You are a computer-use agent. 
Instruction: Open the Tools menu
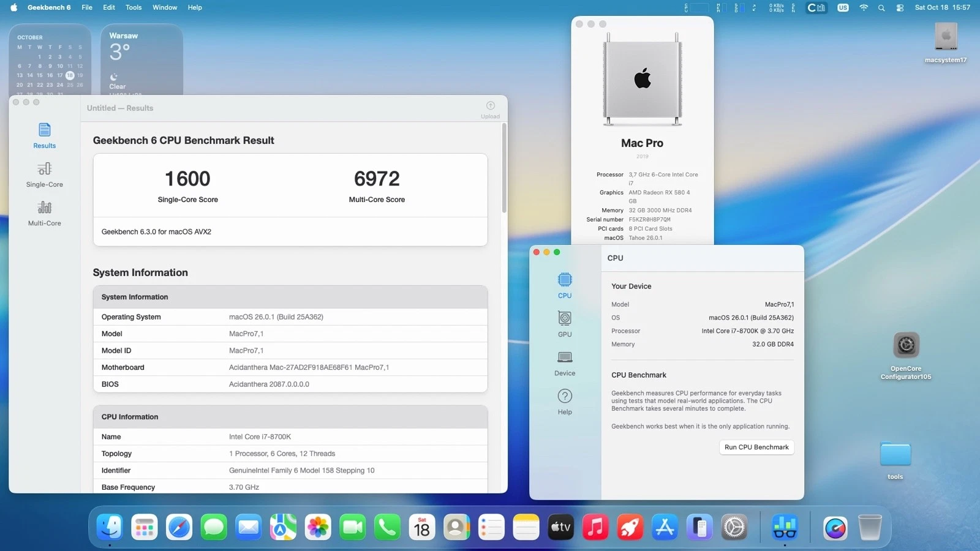134,7
